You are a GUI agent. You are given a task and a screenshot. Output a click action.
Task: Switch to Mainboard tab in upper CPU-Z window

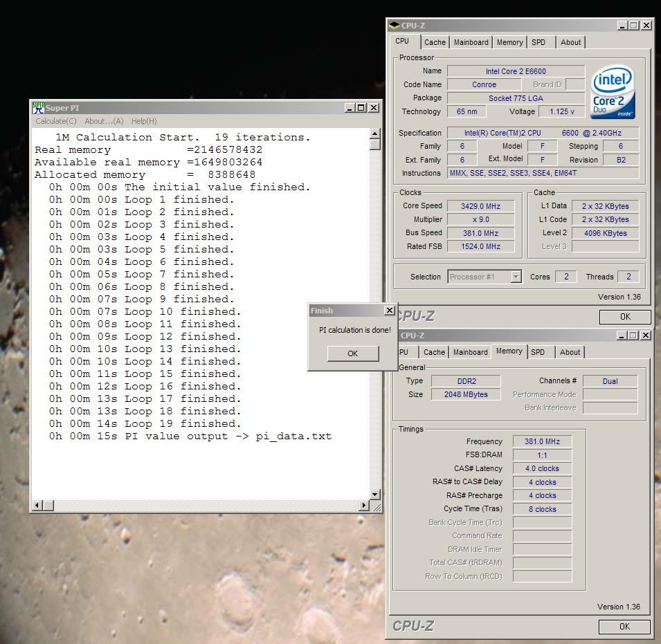pos(471,42)
